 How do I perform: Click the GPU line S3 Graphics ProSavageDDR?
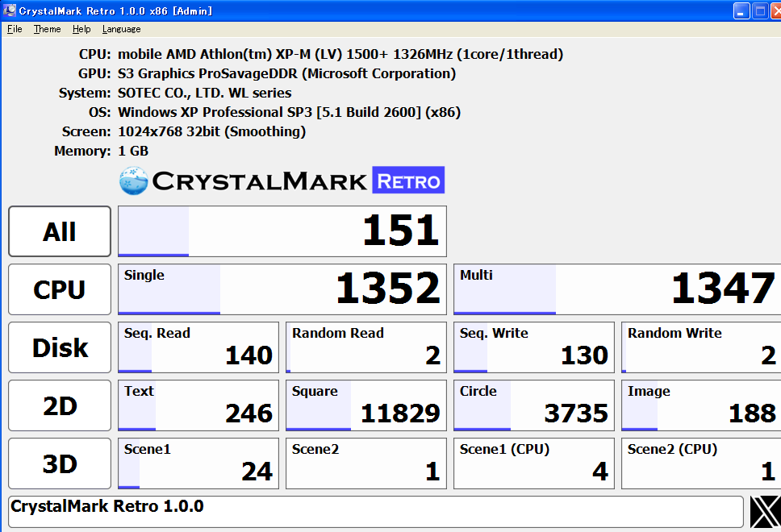tap(286, 73)
